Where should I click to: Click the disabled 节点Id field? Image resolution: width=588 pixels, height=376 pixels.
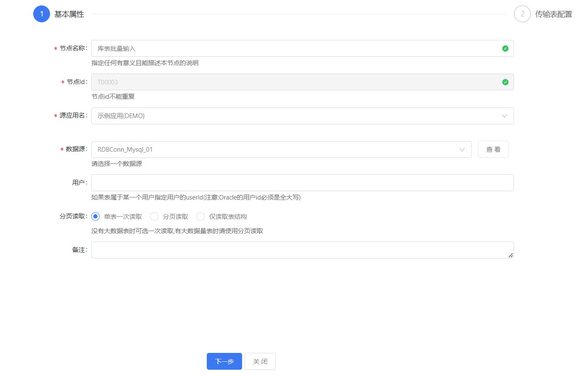(294, 82)
